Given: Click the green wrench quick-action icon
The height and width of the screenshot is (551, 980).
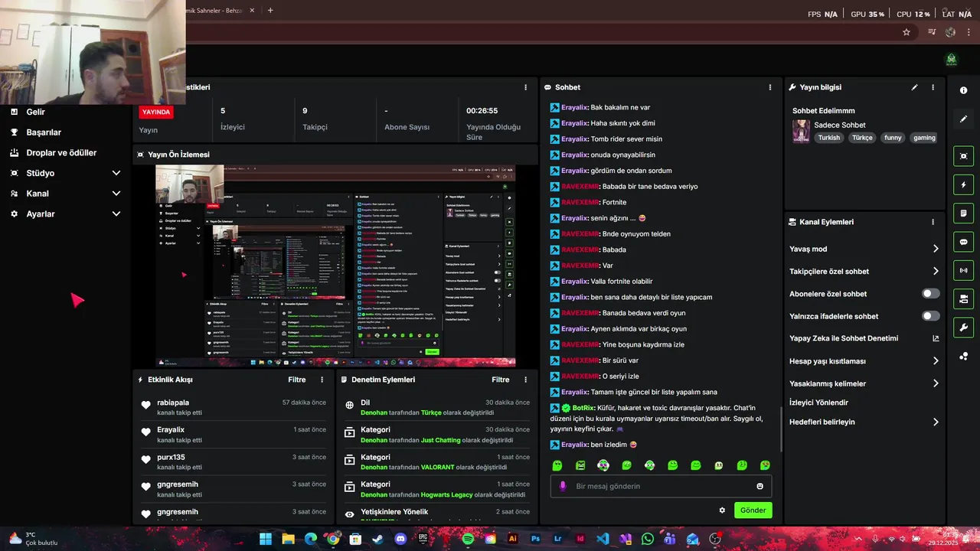Looking at the screenshot, I should (963, 328).
